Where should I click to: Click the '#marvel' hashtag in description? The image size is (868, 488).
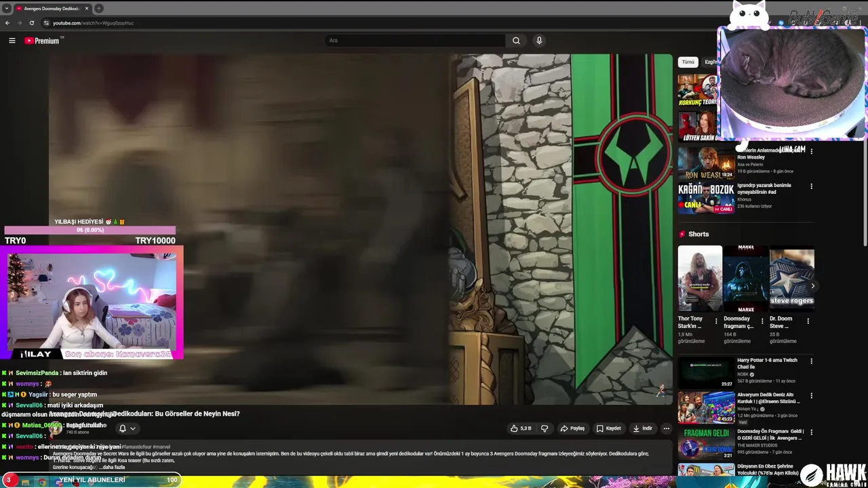pos(161,447)
